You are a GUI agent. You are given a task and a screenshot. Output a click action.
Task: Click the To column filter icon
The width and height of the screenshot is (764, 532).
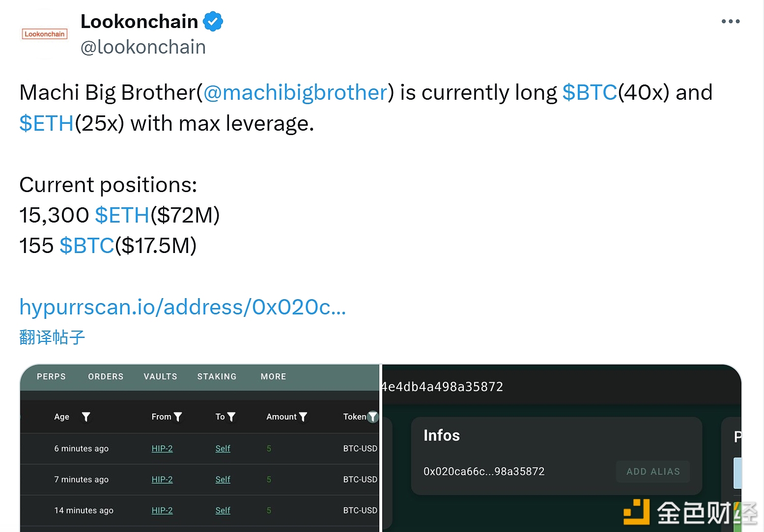231,417
